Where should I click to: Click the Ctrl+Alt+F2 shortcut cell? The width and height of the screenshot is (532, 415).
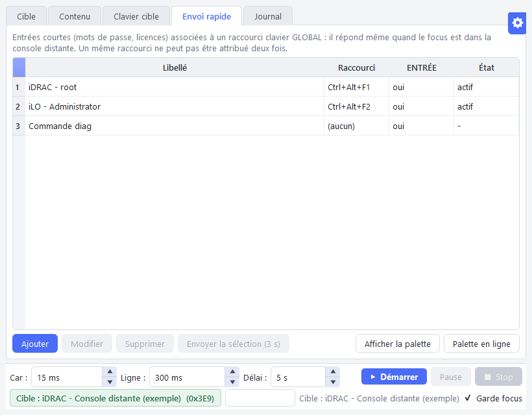click(357, 106)
